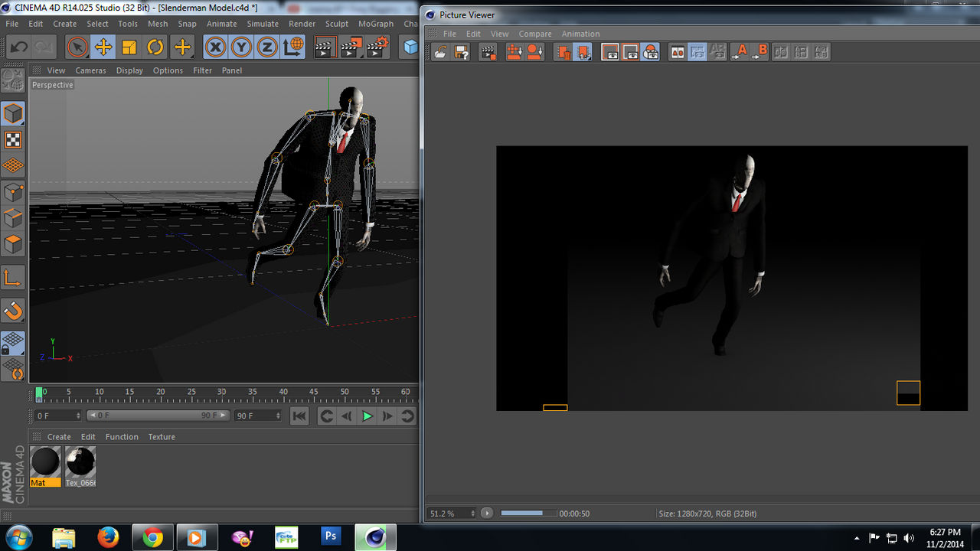Click the preview range slider bar

pos(158,416)
